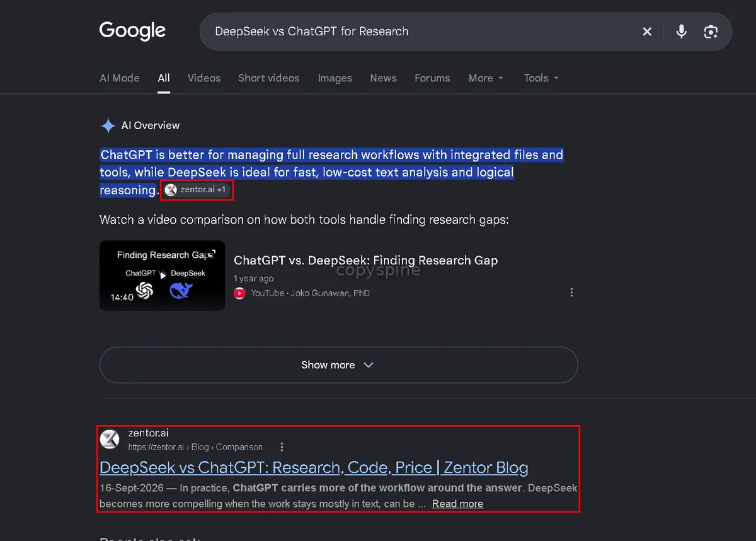Click the Google logo
Image resolution: width=756 pixels, height=541 pixels.
pyautogui.click(x=132, y=31)
